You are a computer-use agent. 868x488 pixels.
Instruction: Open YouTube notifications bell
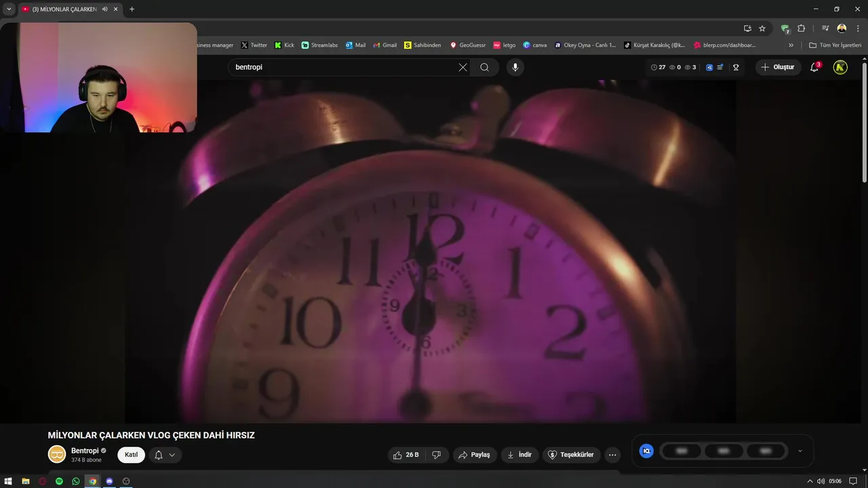coord(815,67)
